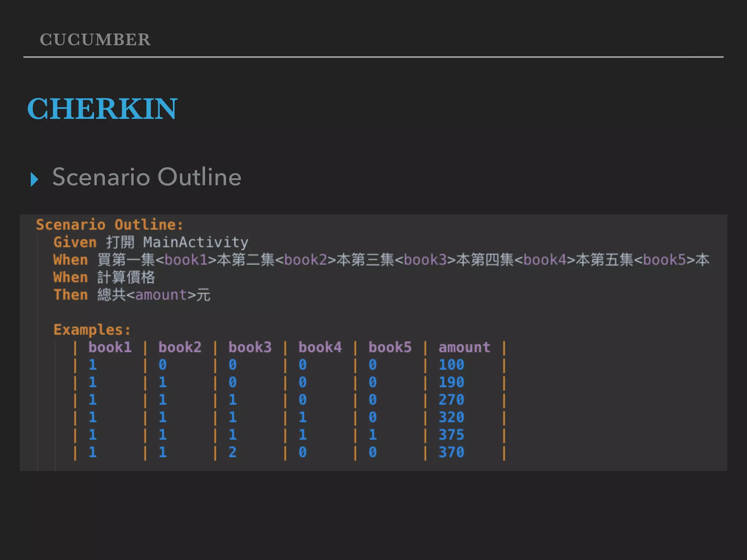This screenshot has height=560, width=747.
Task: Click the '<book3>' placeholder in the When line
Action: [x=425, y=260]
